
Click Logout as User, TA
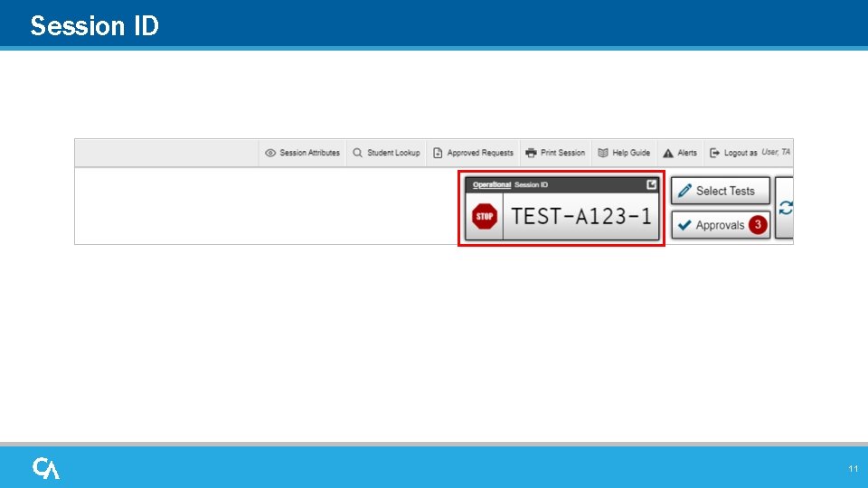750,153
